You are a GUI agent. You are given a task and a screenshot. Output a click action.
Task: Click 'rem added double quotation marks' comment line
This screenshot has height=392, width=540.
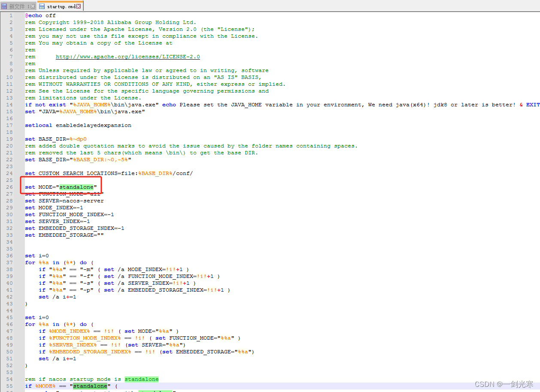click(x=191, y=146)
